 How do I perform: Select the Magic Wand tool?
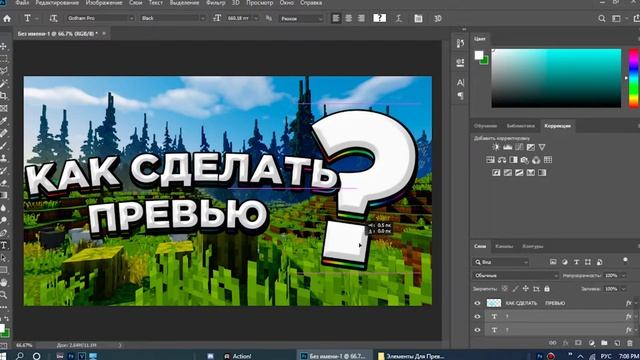pos(4,84)
